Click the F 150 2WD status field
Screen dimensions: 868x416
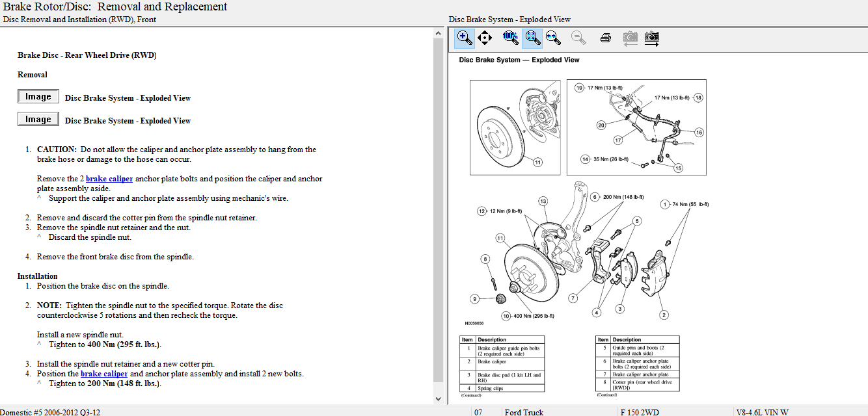click(640, 411)
